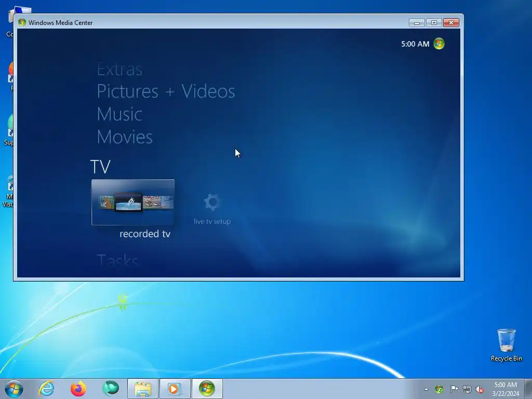Screen dimensions: 532x399
Task: Click the network status tray icon
Action: tap(467, 390)
